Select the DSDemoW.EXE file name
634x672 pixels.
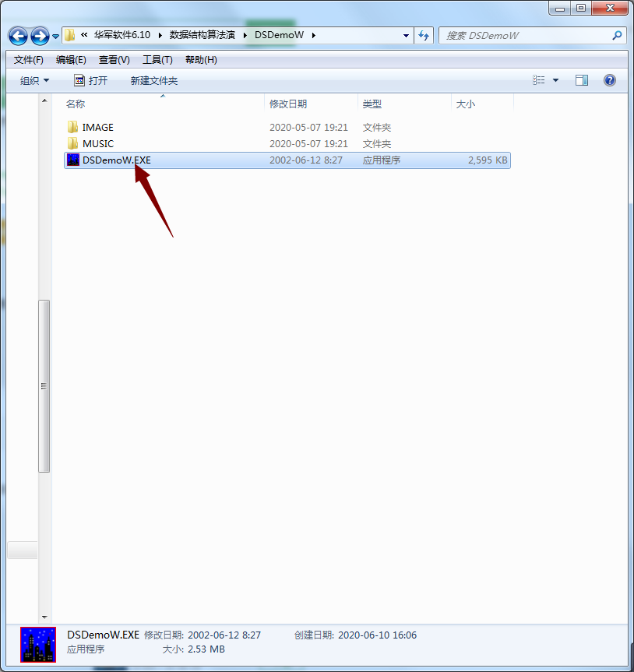click(x=117, y=160)
